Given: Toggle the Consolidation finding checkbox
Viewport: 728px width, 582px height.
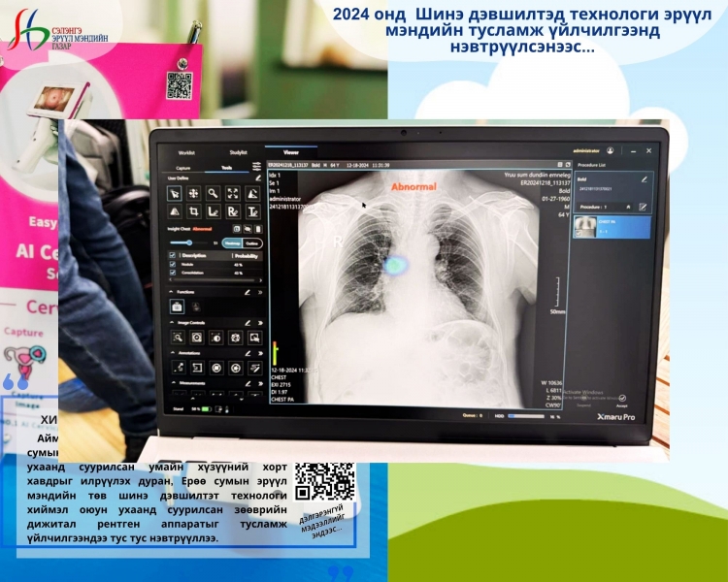Looking at the screenshot, I should pos(172,274).
